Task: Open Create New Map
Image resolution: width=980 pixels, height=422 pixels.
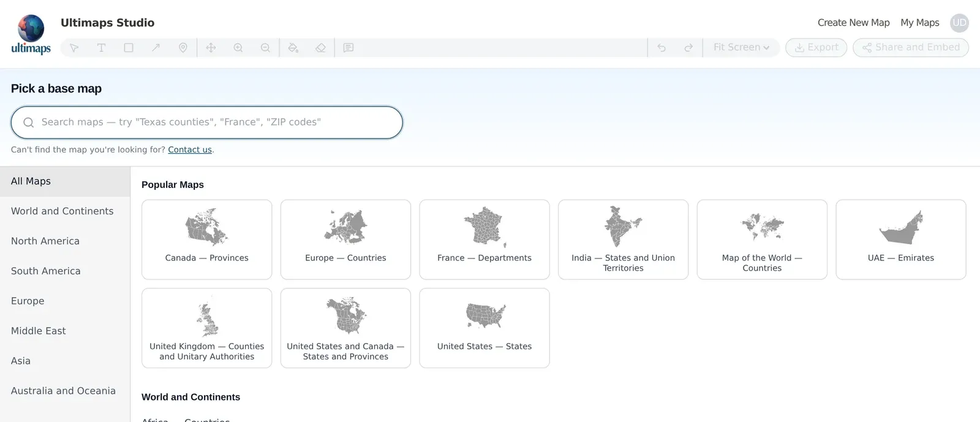Action: [x=853, y=23]
